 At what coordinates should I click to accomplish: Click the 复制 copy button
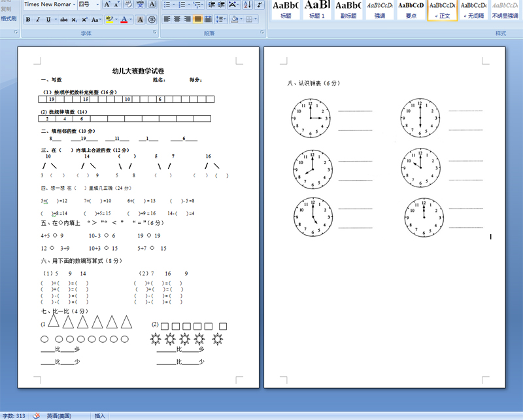pos(6,9)
